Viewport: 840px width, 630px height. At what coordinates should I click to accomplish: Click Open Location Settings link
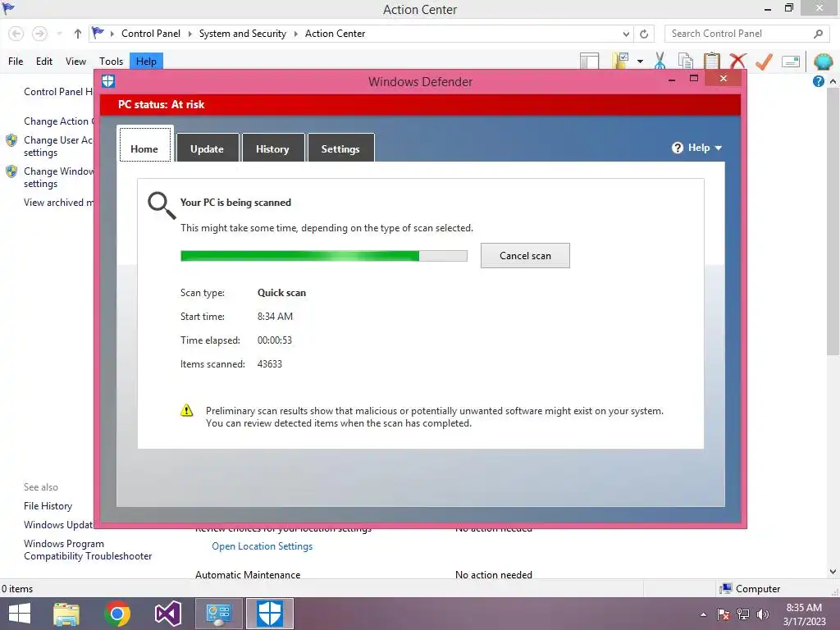tap(262, 546)
